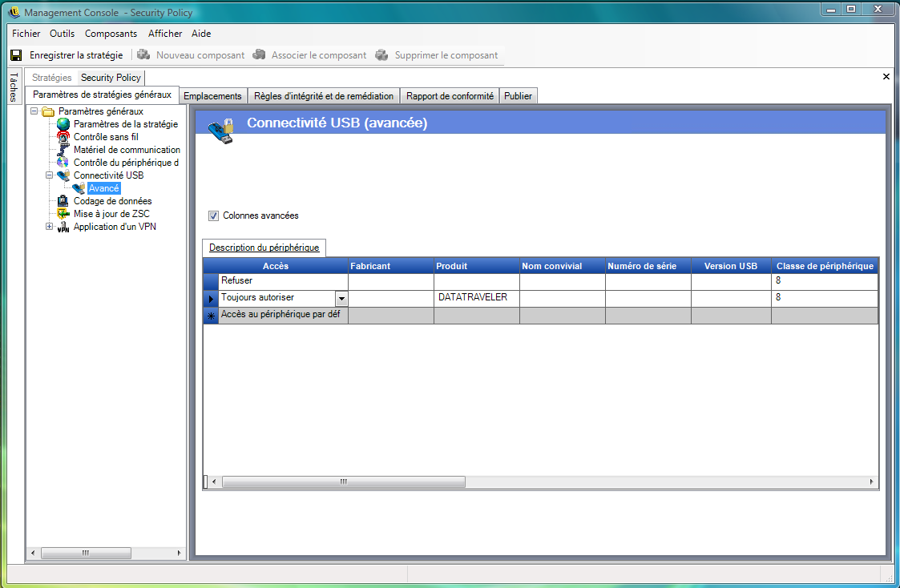900x588 pixels.
Task: Click the grid's horizontal scrollbar thumb
Action: (x=343, y=482)
